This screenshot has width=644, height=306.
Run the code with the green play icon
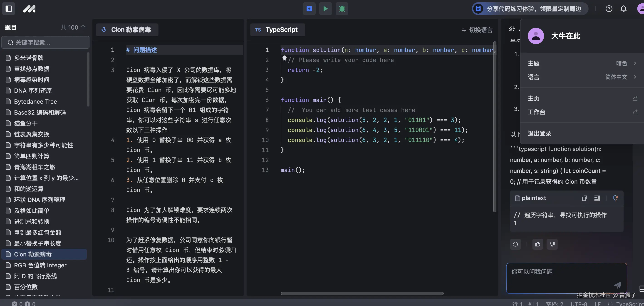325,9
